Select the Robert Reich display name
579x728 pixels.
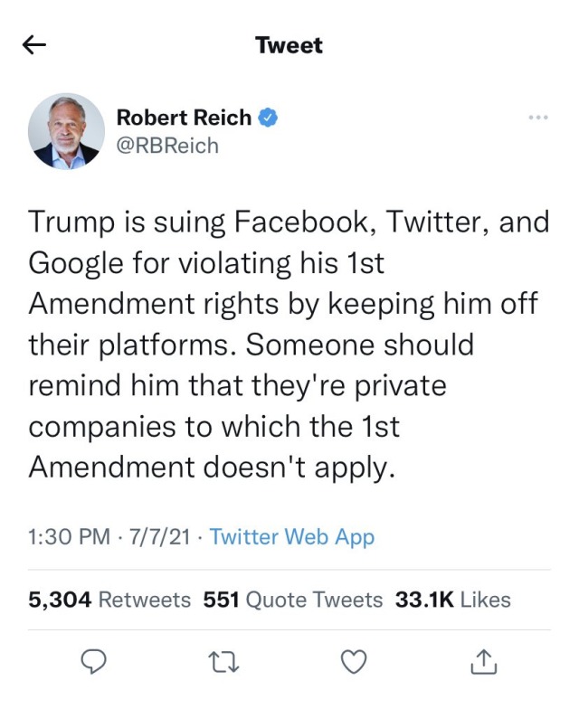(x=186, y=118)
